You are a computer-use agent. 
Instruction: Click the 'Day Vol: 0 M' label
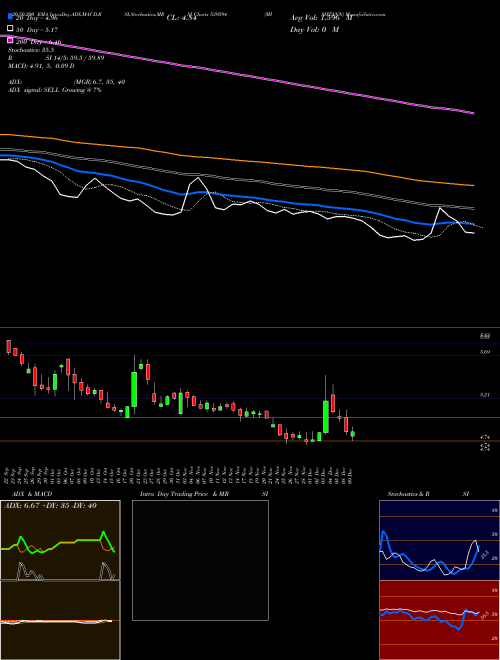click(x=314, y=29)
